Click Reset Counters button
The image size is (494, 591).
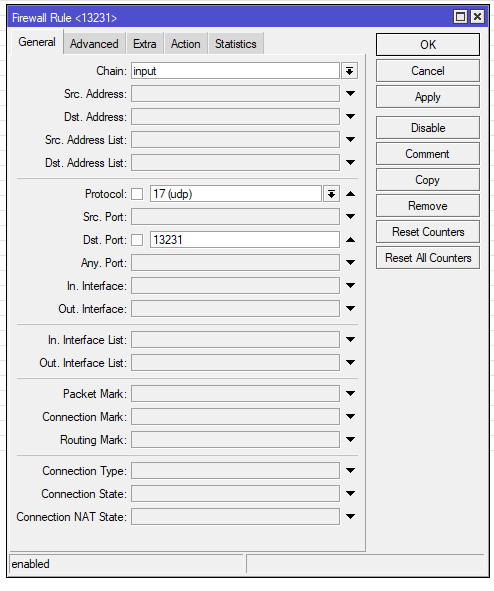428,232
